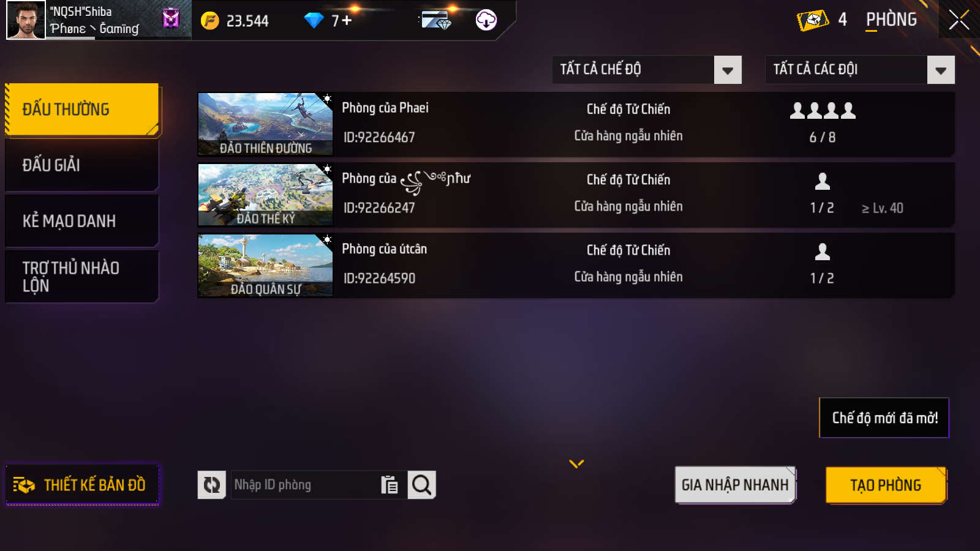This screenshot has width=980, height=551.
Task: Select the Đấu Giải tab
Action: (x=82, y=165)
